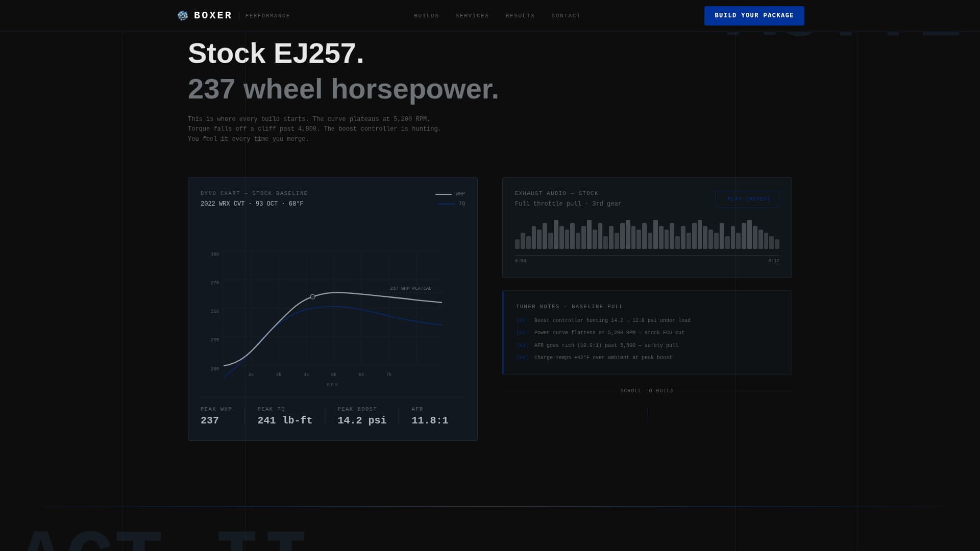Click the '2022 WRX CVT · 93 OCT · 68°F' subtitle

[x=252, y=204]
